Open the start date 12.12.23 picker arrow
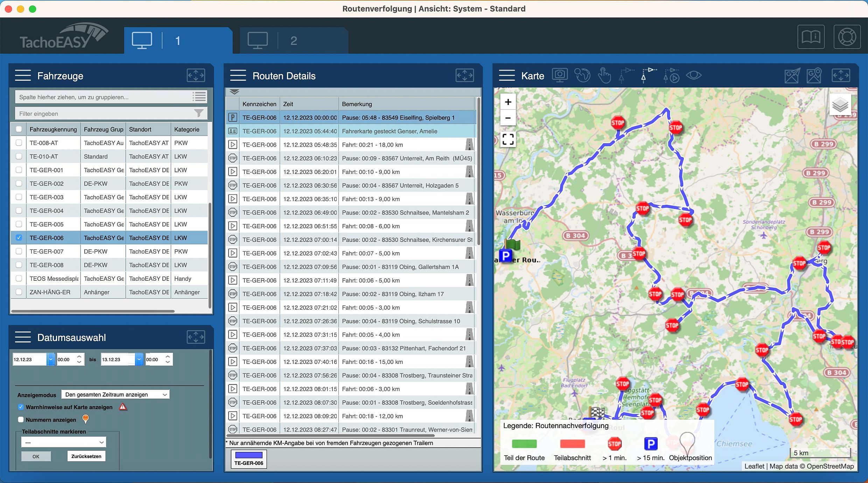 (x=51, y=359)
